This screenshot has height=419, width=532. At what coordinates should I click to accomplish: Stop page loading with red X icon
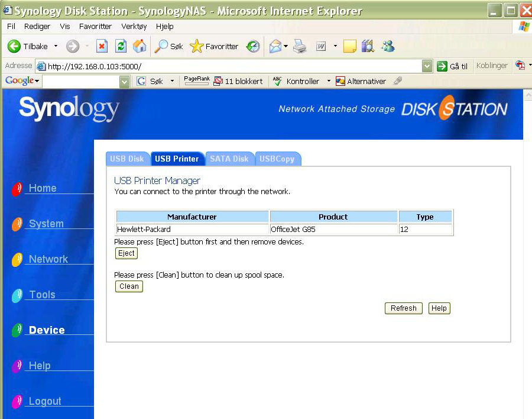pos(102,46)
